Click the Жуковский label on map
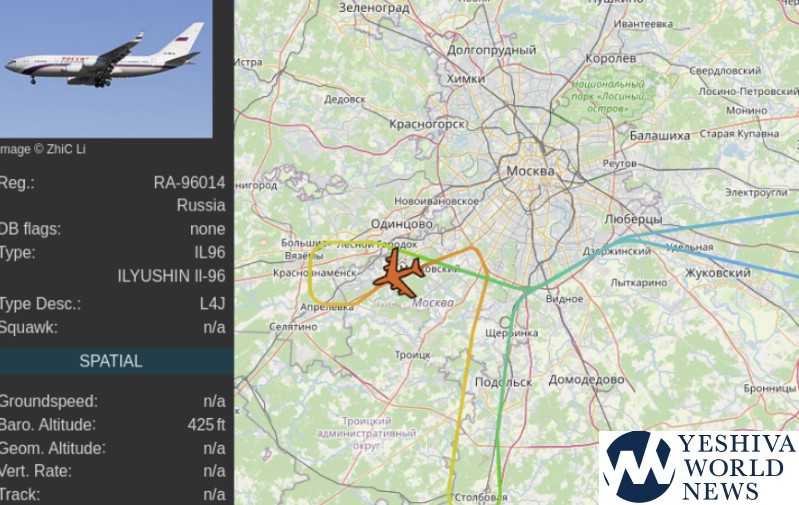Image resolution: width=799 pixels, height=505 pixels. [x=717, y=273]
